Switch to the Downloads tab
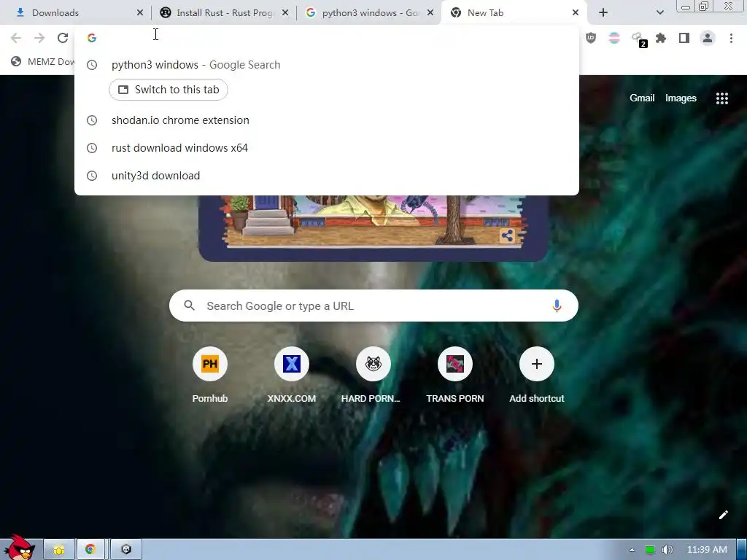This screenshot has height=560, width=747. [71, 13]
